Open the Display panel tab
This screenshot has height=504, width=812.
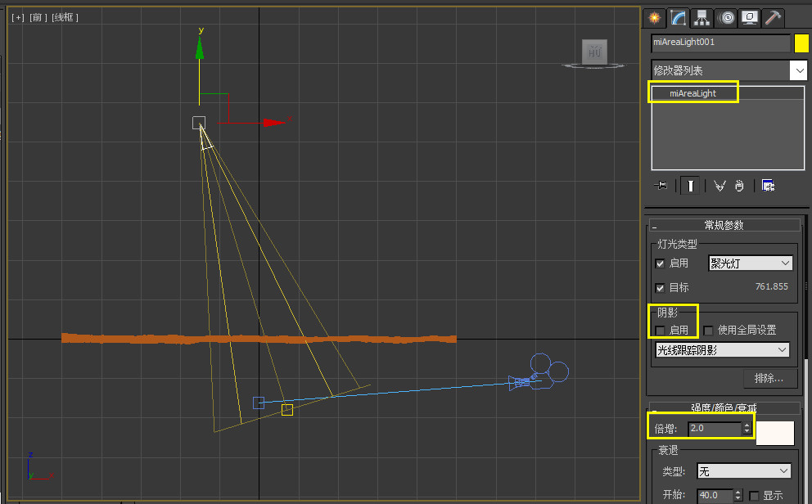point(749,18)
